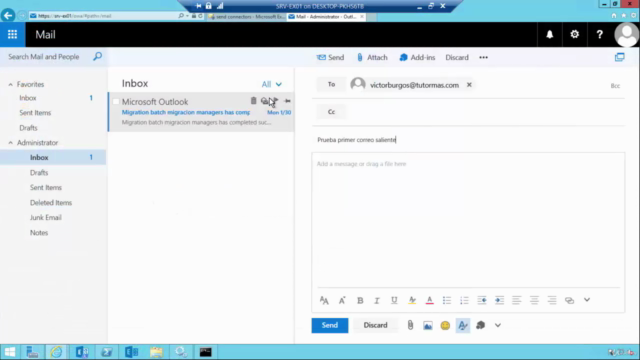Insert an emoji
The image size is (640, 360).
point(445,325)
